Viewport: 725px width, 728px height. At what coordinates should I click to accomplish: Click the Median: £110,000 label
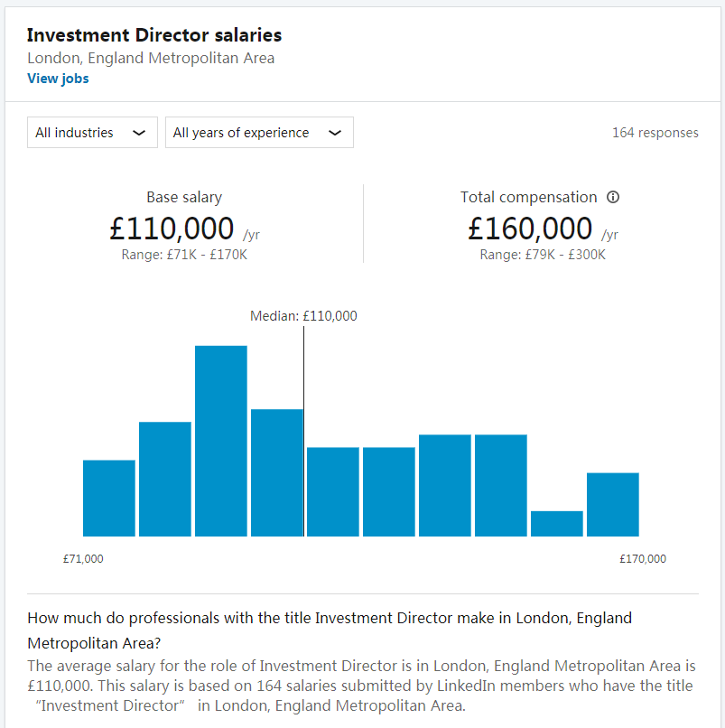coord(303,316)
